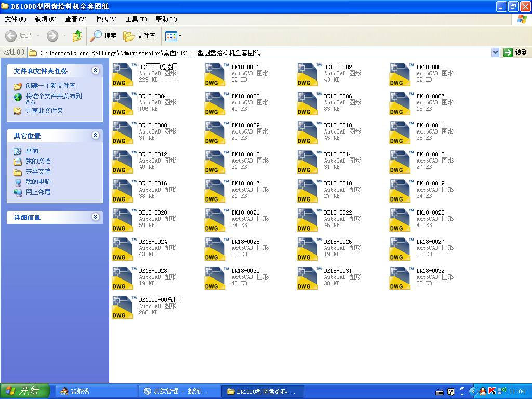Collapse the 文件和文件夹任务 panel
The image size is (532, 399).
point(95,71)
